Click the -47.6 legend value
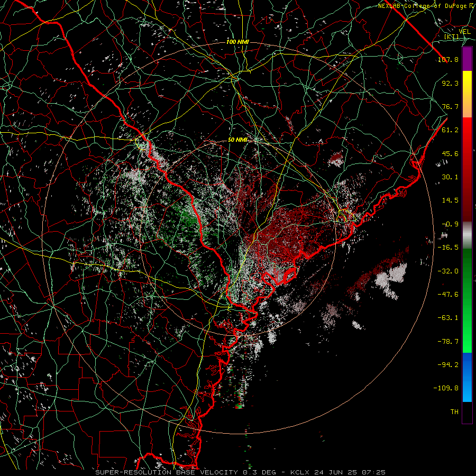476x476 pixels. coord(448,295)
